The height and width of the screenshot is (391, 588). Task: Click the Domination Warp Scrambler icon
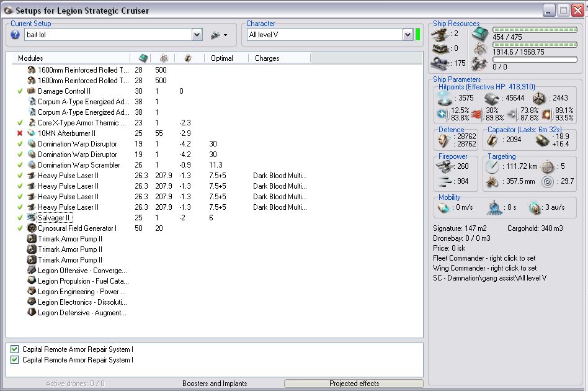[32, 165]
